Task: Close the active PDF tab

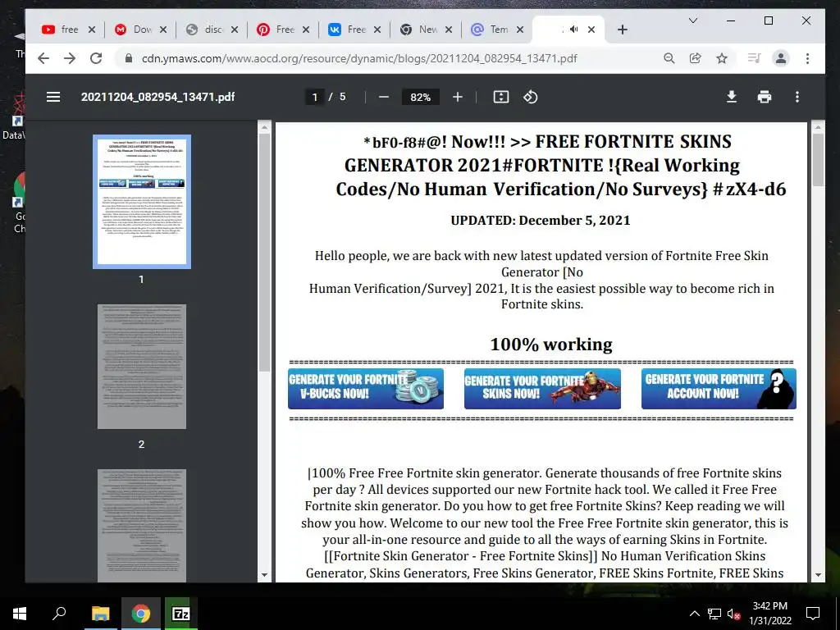Action: (591, 30)
